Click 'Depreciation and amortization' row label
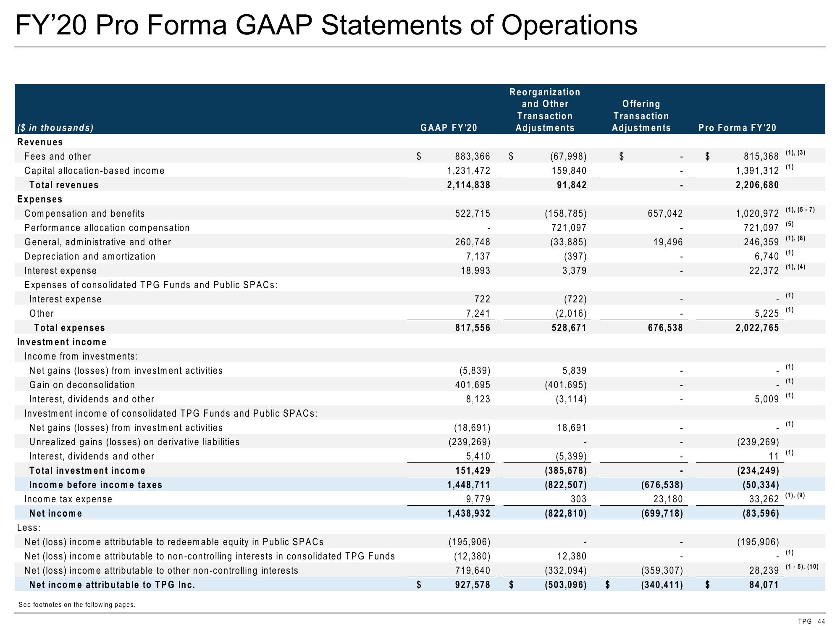Screen dimensions: 840x630 pos(90,256)
